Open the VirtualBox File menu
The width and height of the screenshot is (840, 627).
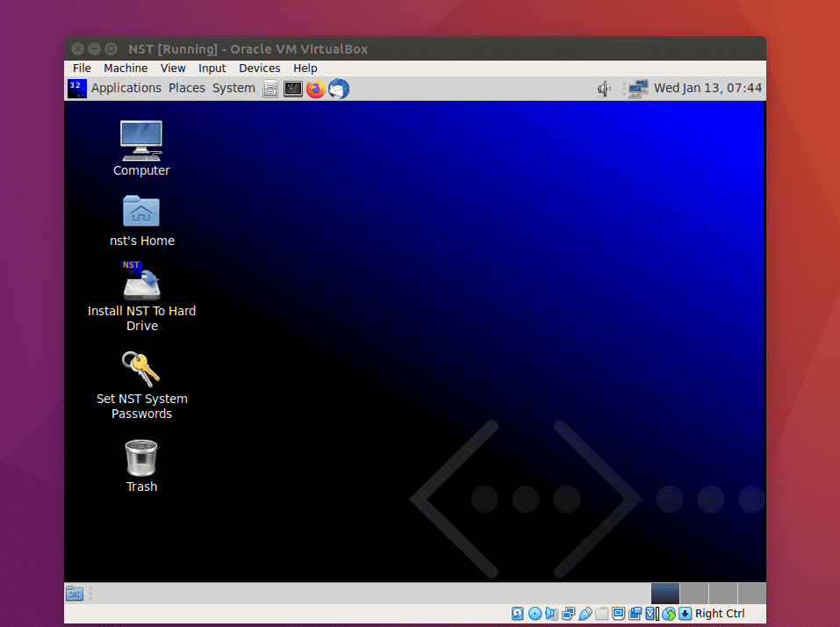(x=82, y=68)
